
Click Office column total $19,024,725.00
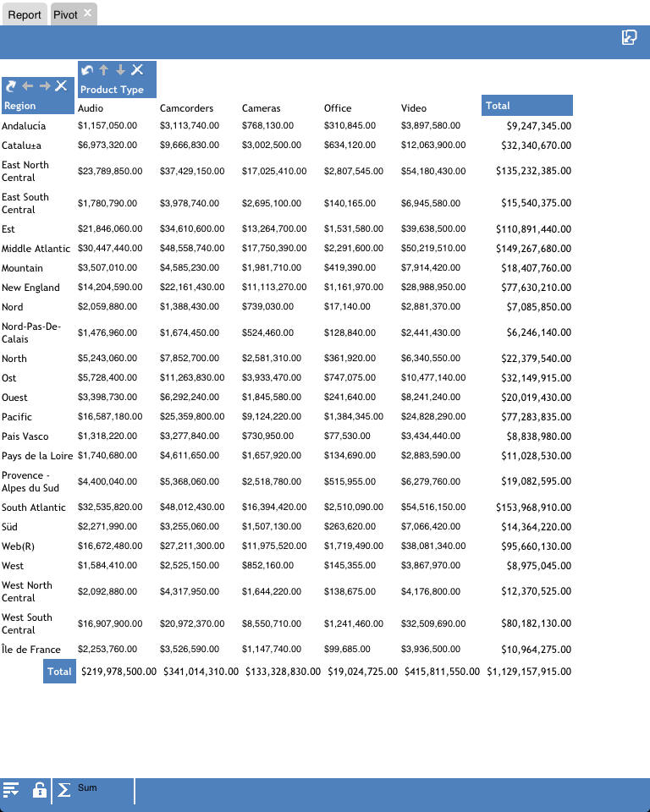click(x=363, y=671)
